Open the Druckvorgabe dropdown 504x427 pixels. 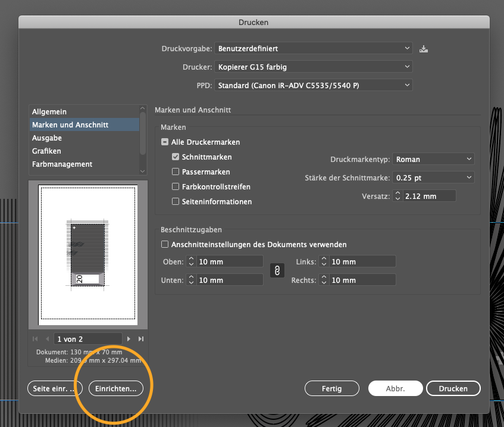[x=314, y=48]
